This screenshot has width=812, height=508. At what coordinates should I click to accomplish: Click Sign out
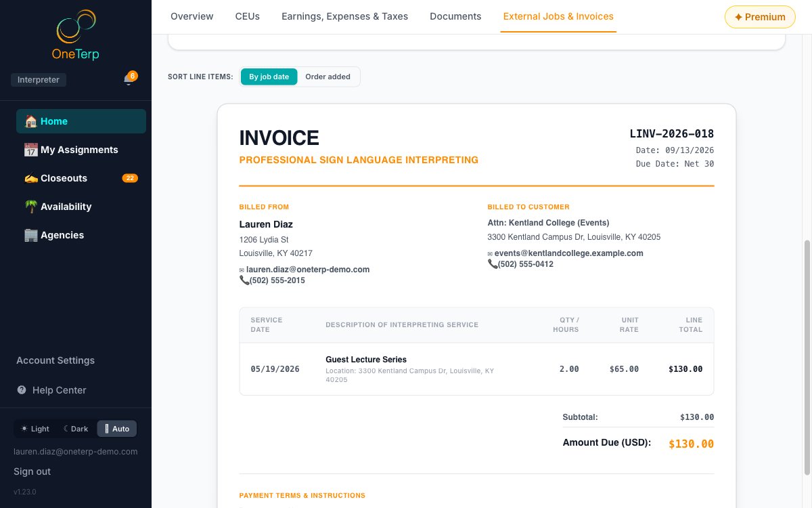pyautogui.click(x=32, y=471)
